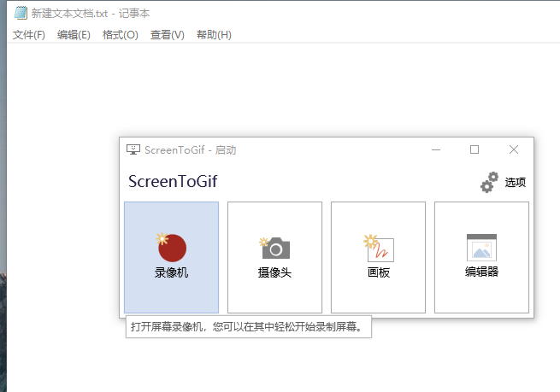Click the ScreenToGif heading text
The width and height of the screenshot is (560, 392).
(173, 182)
